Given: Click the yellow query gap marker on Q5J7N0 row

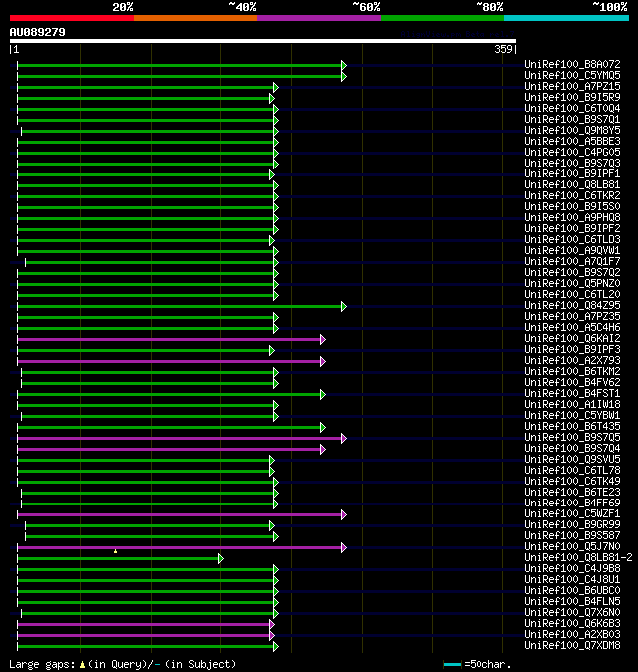Looking at the screenshot, I should coord(115,551).
